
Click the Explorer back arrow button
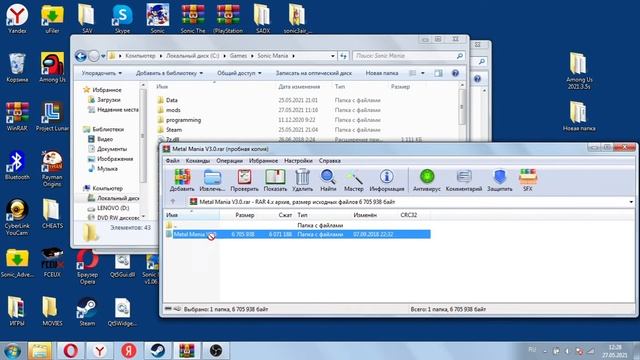[81, 56]
